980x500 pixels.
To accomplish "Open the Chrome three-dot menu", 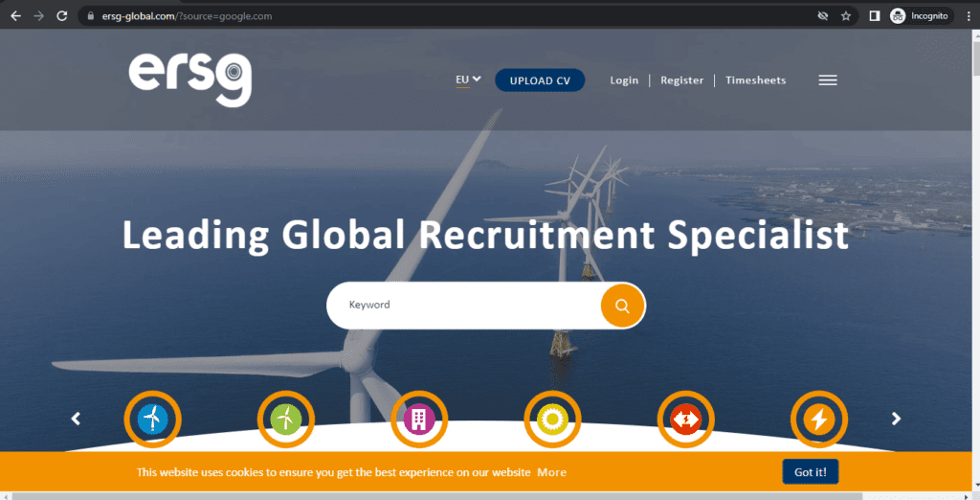I will [x=969, y=15].
